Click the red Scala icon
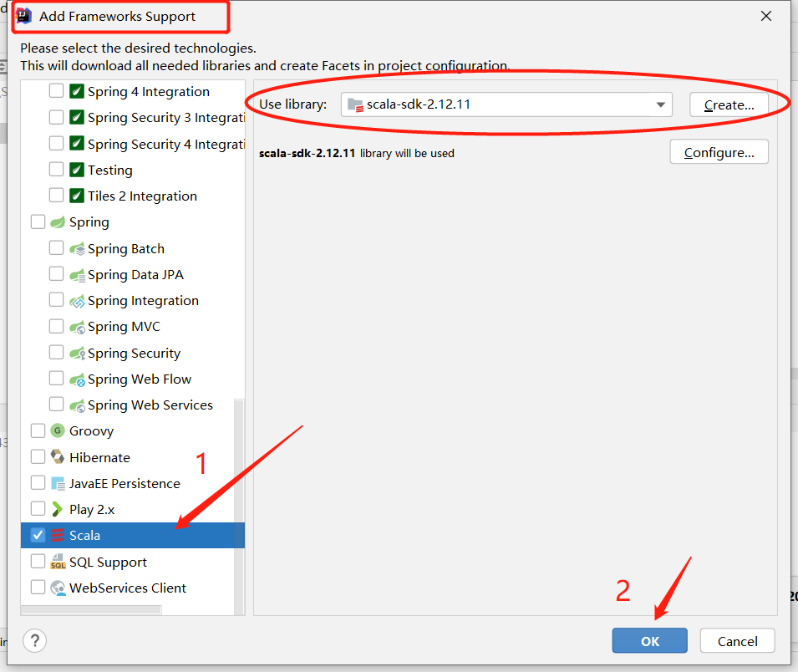 click(x=58, y=536)
